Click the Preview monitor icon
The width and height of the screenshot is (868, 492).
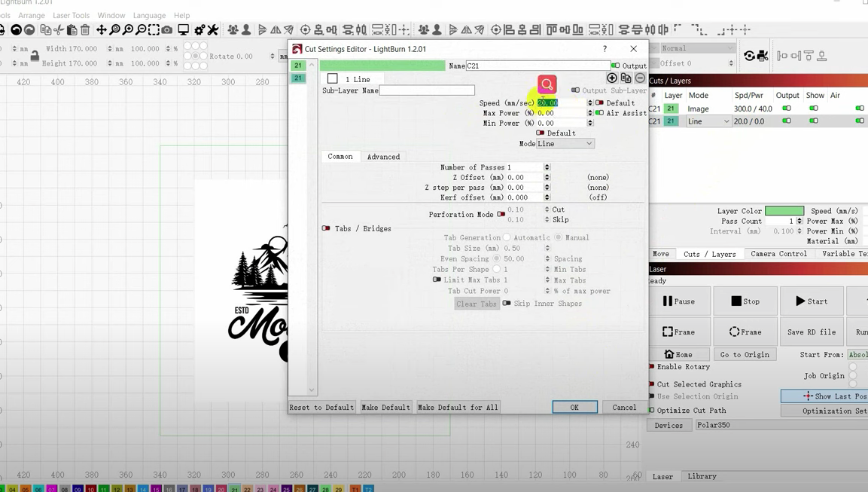pyautogui.click(x=183, y=30)
